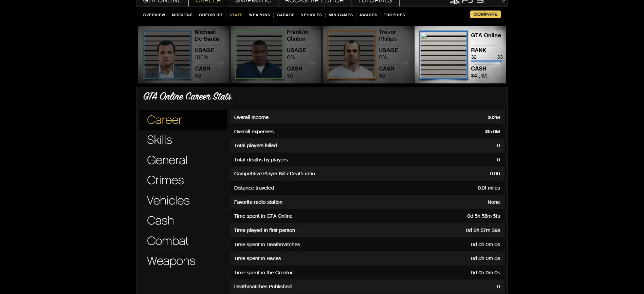This screenshot has width=644, height=294.
Task: Open Cash category in stats sidebar
Action: (160, 221)
